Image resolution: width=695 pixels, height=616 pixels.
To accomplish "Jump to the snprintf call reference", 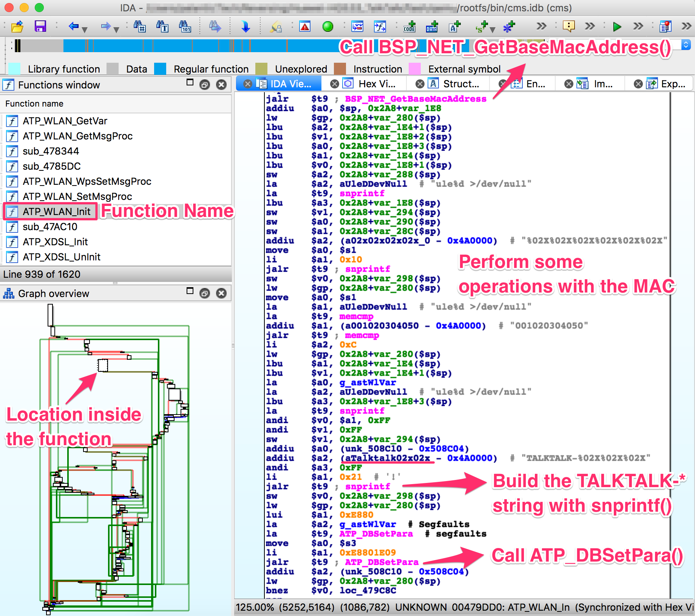I will (x=367, y=487).
